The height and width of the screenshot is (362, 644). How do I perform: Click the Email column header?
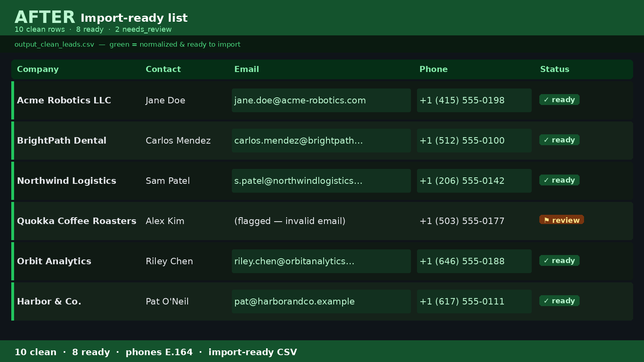point(246,69)
